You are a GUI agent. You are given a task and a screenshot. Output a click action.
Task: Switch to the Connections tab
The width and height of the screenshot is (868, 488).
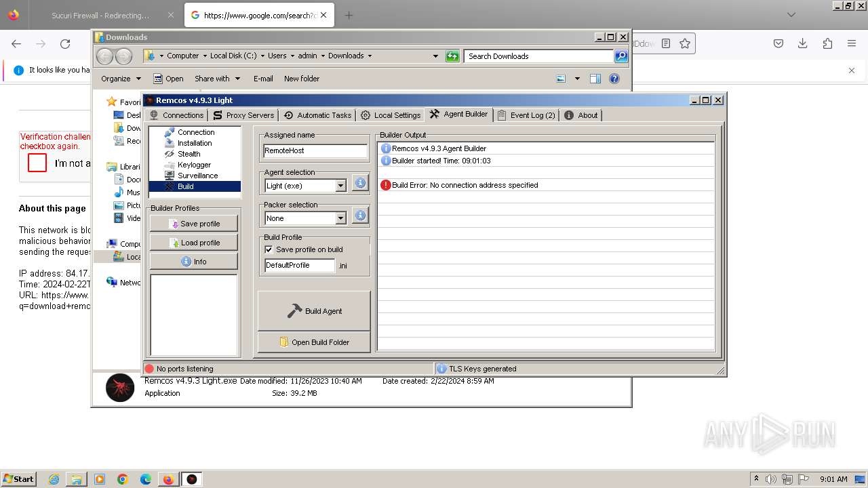[176, 115]
